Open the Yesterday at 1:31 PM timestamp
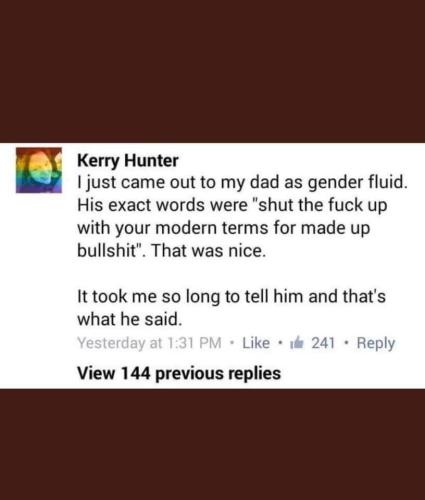425x500 pixels. [149, 343]
